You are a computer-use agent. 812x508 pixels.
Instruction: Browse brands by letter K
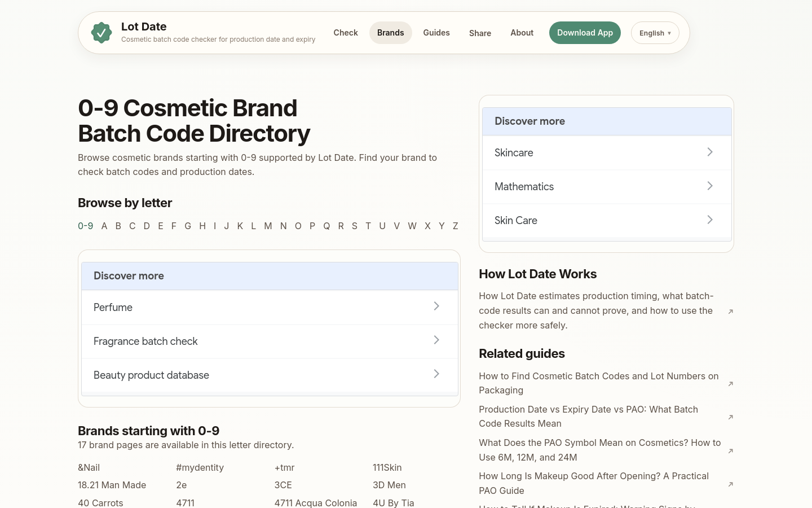(x=240, y=226)
